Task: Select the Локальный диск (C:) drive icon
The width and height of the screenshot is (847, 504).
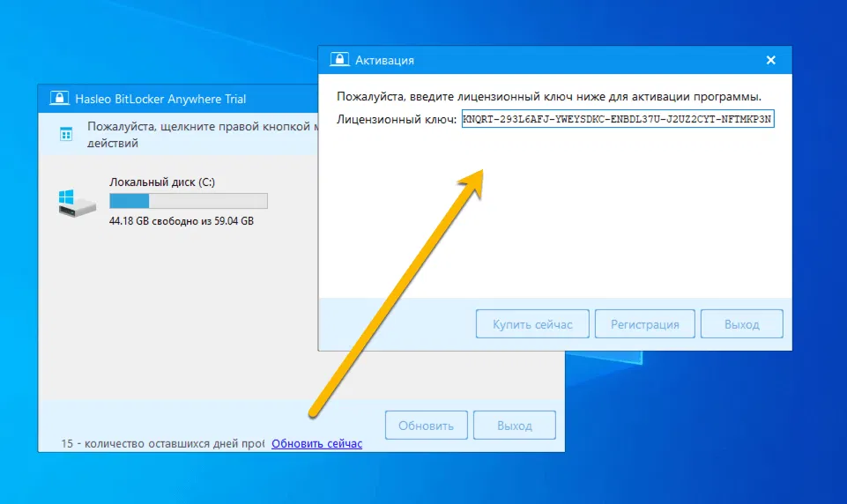Action: [78, 204]
